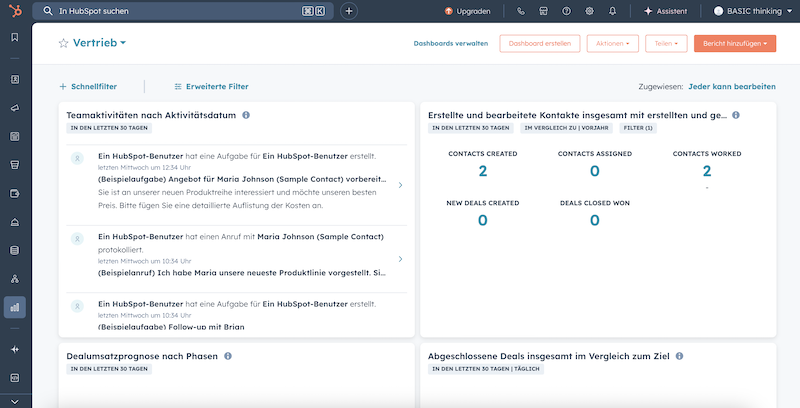Click the help question mark icon
The image size is (800, 408).
pyautogui.click(x=567, y=11)
